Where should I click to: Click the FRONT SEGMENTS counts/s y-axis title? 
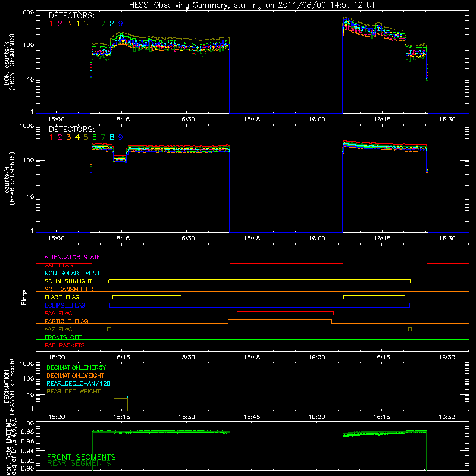[x=10, y=62]
